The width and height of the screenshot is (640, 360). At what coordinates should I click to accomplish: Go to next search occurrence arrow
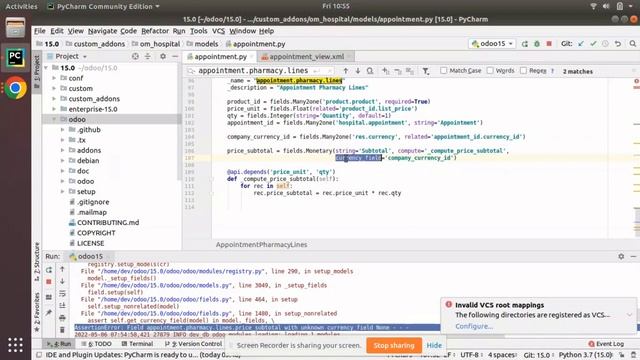[x=358, y=71]
